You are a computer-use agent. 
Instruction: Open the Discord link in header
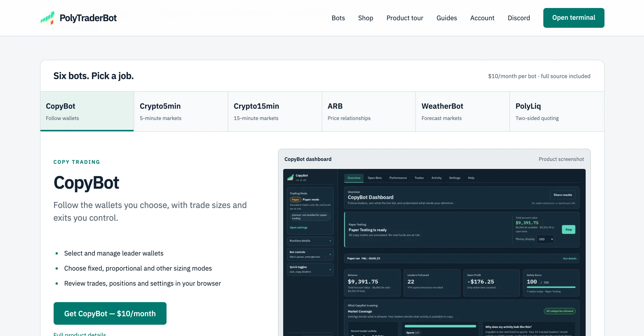click(x=519, y=18)
